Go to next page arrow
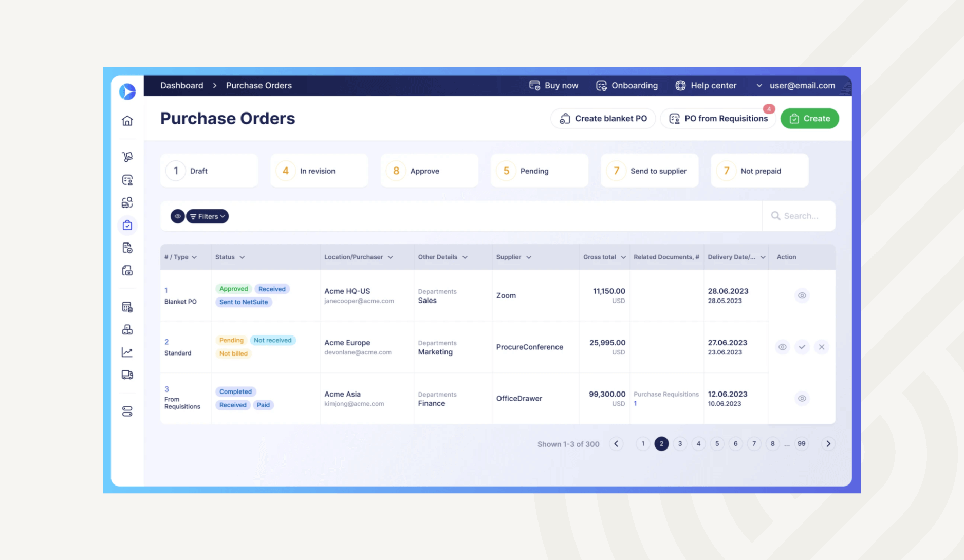This screenshot has height=560, width=964. point(828,444)
